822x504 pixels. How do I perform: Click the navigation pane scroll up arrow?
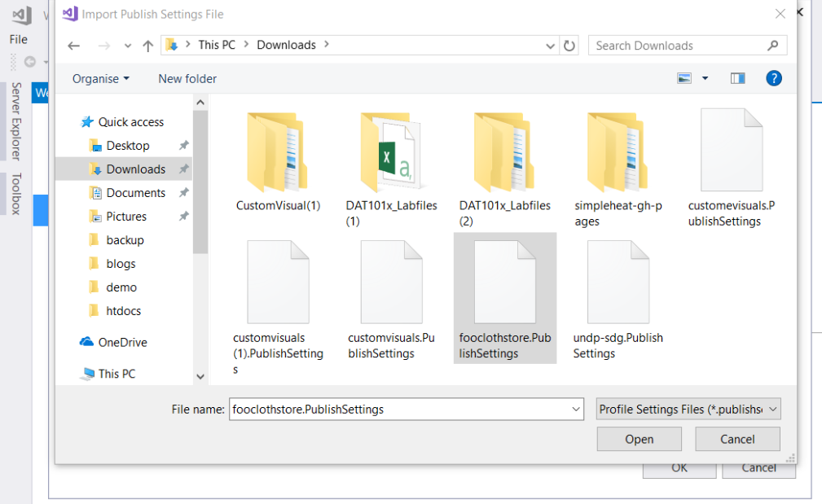200,103
